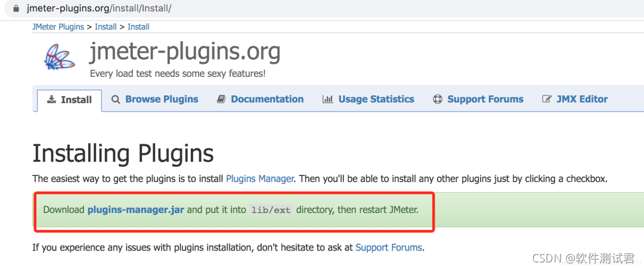644x269 pixels.
Task: Click the book icon beside Documentation
Action: coord(221,100)
